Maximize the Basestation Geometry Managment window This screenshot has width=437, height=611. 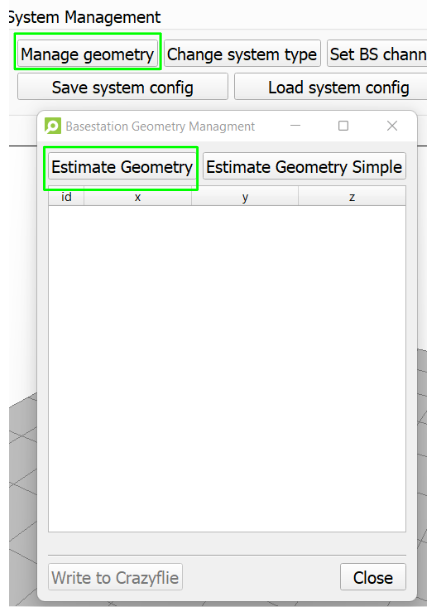coord(343,126)
